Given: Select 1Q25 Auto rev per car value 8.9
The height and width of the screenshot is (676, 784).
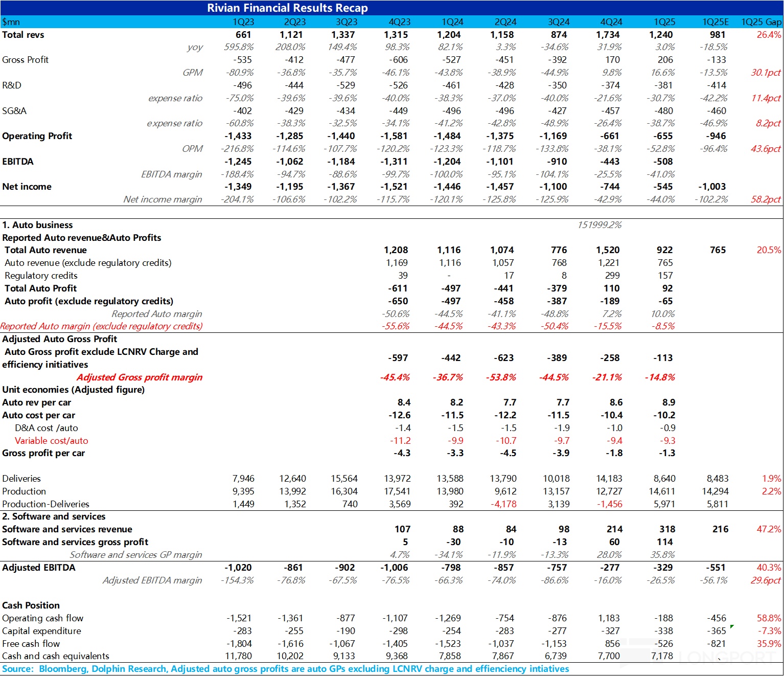Looking at the screenshot, I should click(668, 402).
